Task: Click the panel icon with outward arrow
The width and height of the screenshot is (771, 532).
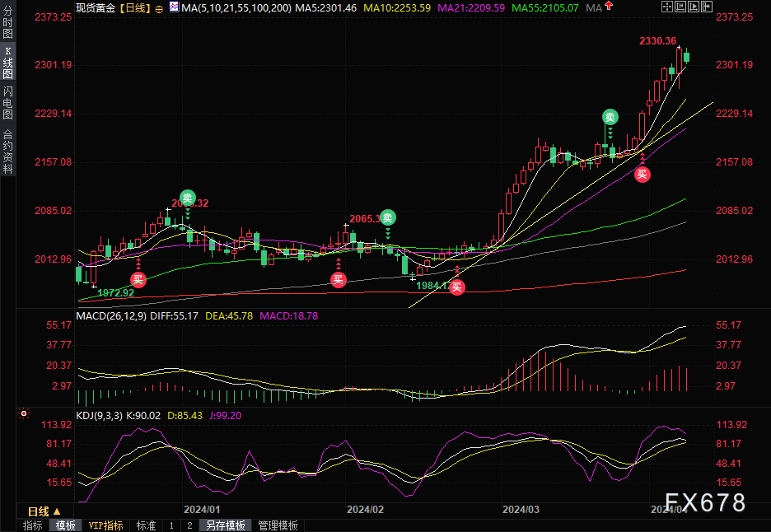Action: click(x=707, y=7)
